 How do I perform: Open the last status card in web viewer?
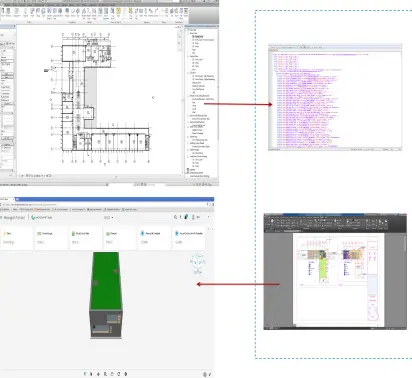189,238
